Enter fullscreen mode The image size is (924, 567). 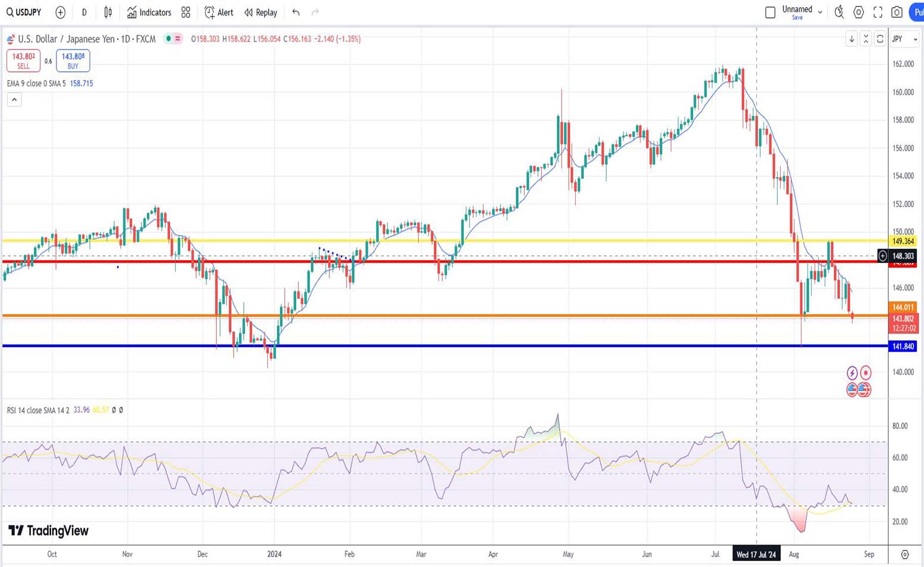pos(878,12)
